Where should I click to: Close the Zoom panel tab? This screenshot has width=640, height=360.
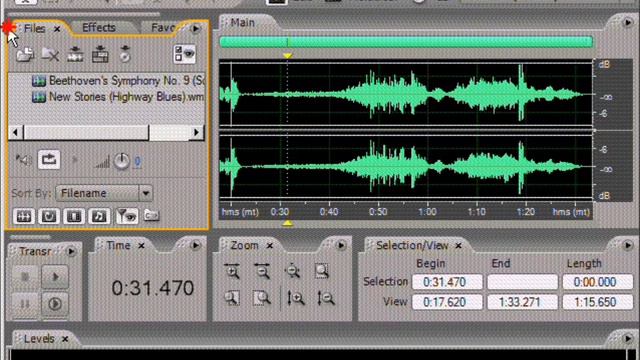click(270, 246)
